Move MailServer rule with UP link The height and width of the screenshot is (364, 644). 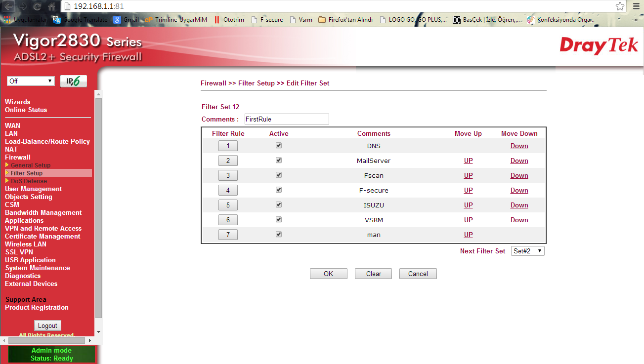[x=468, y=161]
